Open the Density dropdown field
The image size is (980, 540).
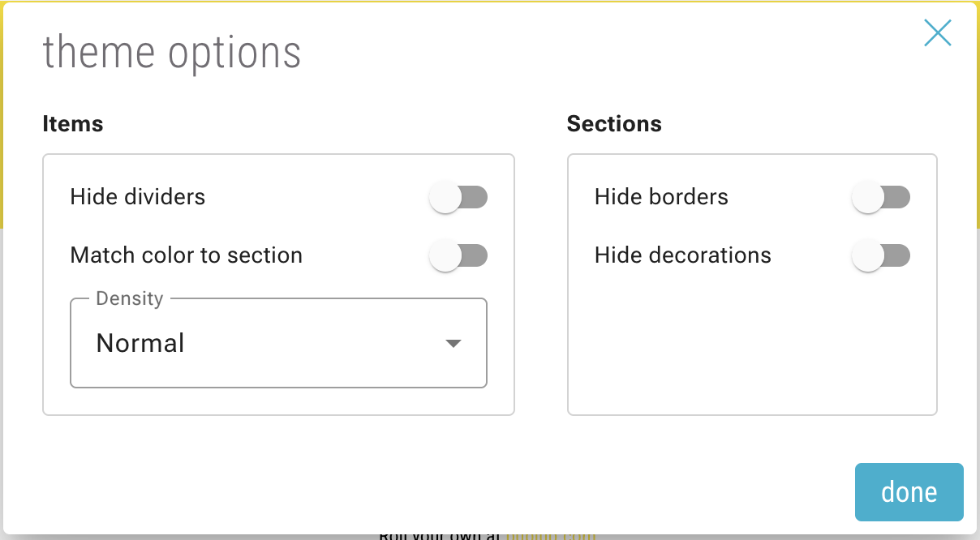tap(278, 344)
